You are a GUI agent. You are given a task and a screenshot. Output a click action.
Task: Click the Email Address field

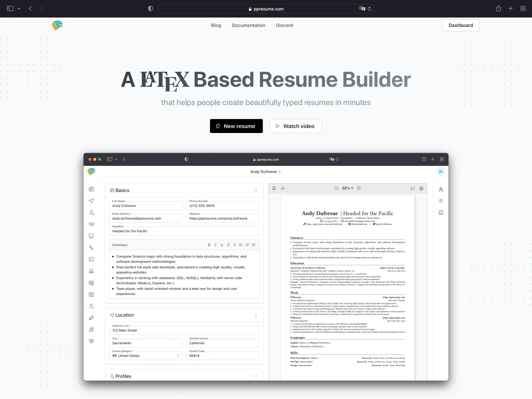coord(146,218)
